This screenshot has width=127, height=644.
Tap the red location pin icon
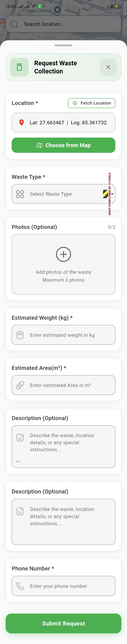[x=22, y=123]
